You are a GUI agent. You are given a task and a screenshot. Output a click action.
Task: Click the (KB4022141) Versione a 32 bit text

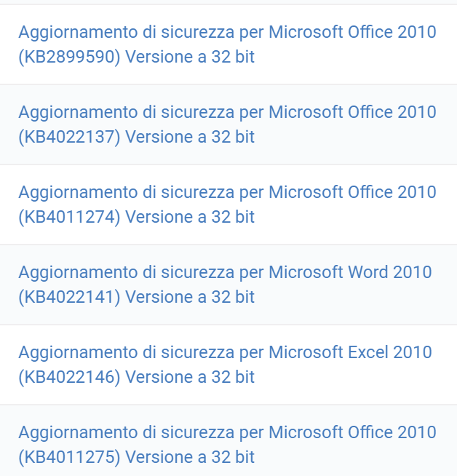pos(136,297)
